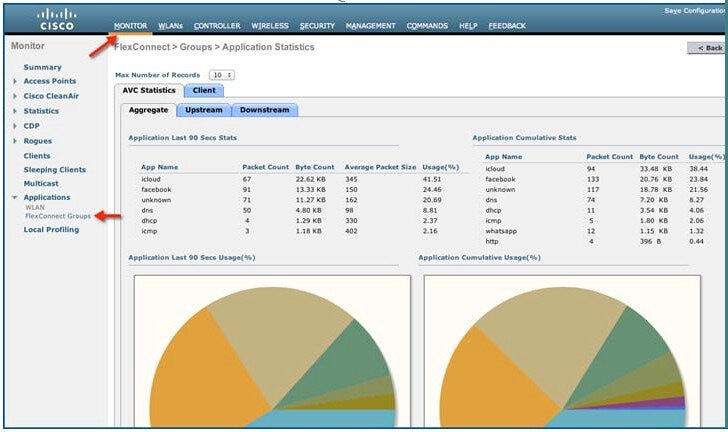
Task: Open Cisco CleanAir sidebar item
Action: coord(51,96)
